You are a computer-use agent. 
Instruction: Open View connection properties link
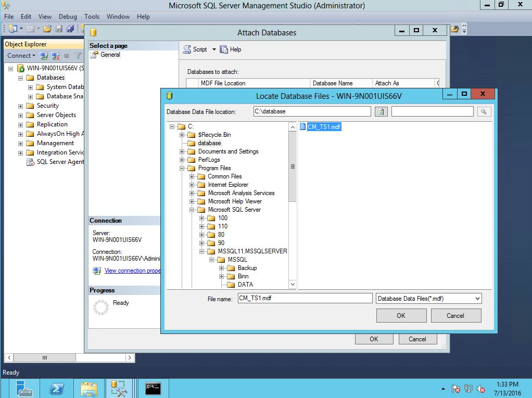tap(132, 271)
